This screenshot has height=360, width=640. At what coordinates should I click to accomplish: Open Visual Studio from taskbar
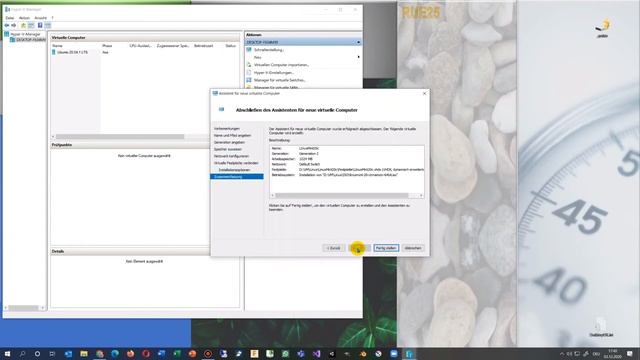tap(316, 354)
